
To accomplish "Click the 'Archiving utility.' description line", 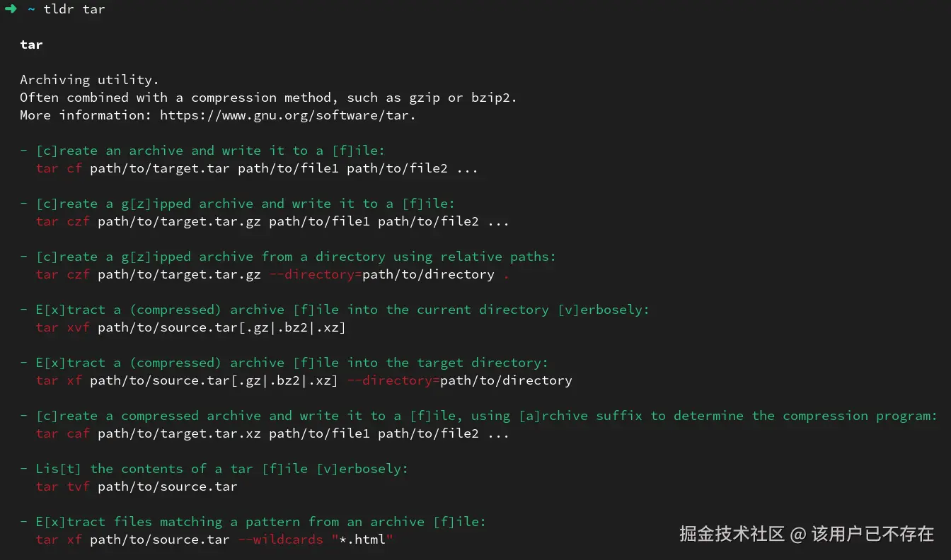I will [89, 80].
